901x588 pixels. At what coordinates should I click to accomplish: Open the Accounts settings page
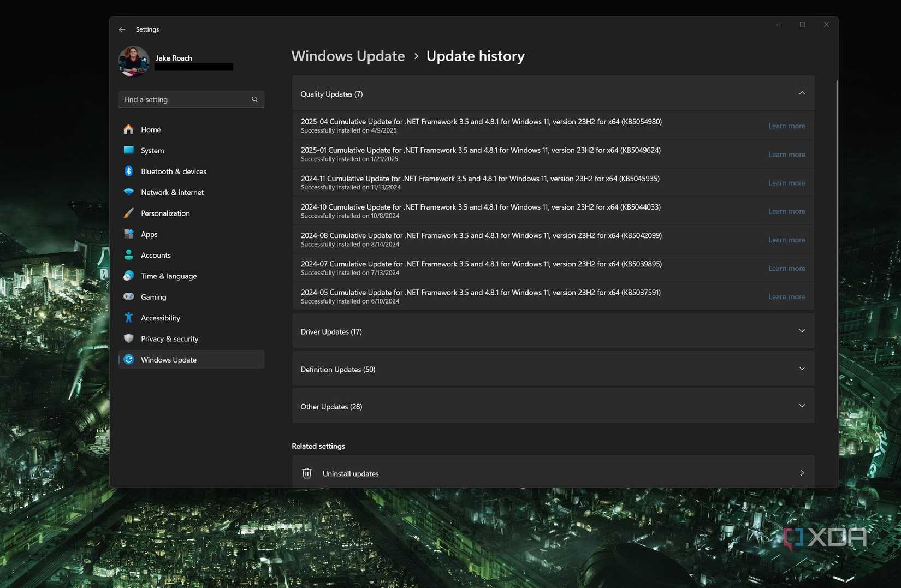tap(191, 255)
